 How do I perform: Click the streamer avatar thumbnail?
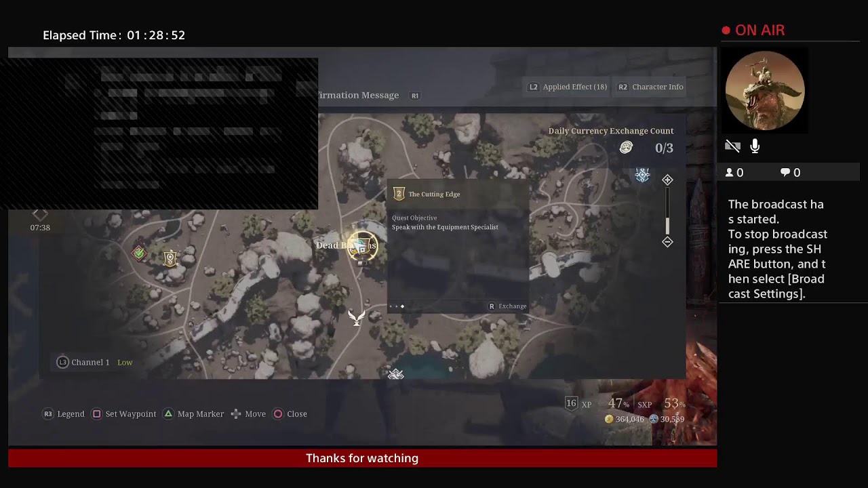tap(765, 91)
